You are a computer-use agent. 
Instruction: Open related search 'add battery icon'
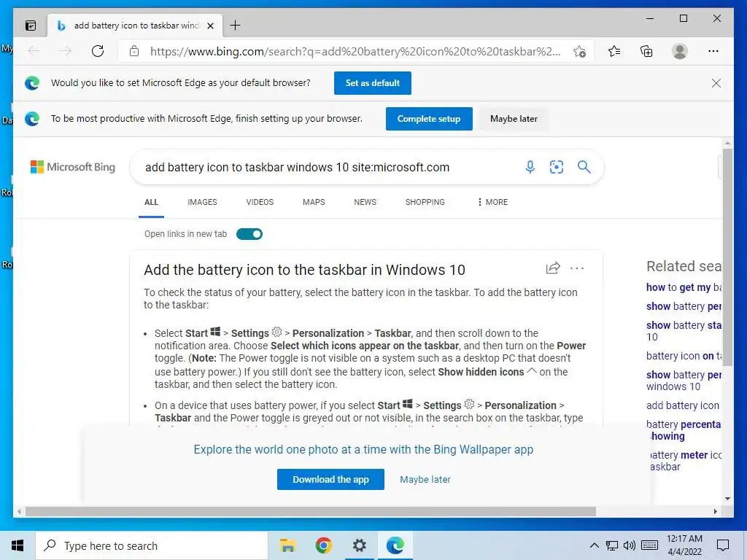point(683,405)
